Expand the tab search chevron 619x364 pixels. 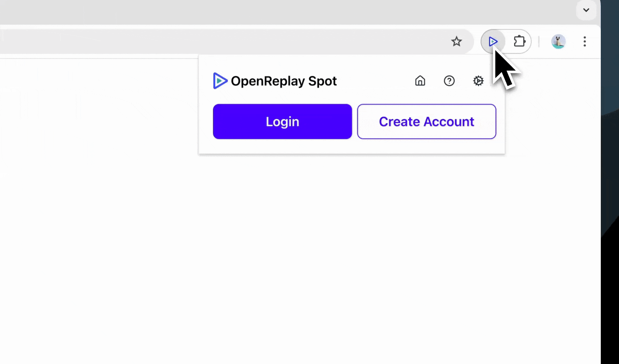586,10
